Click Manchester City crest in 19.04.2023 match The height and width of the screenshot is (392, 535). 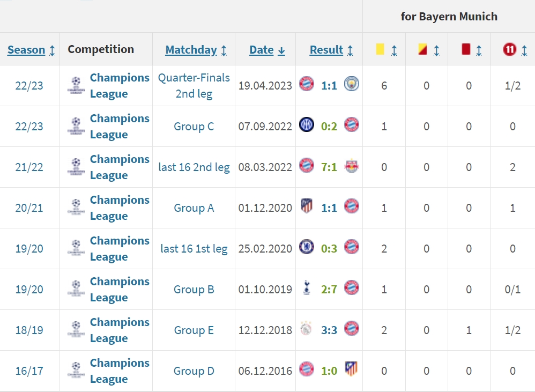click(x=352, y=84)
